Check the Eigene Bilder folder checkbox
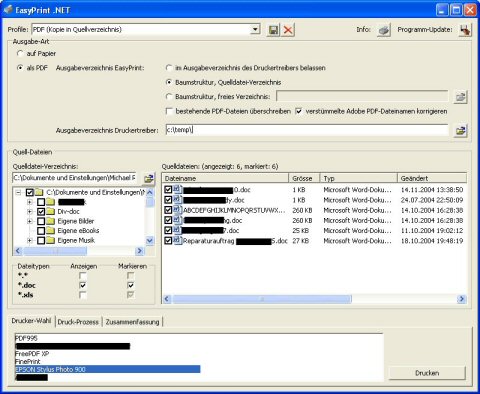This screenshot has height=394, width=480. (41, 221)
